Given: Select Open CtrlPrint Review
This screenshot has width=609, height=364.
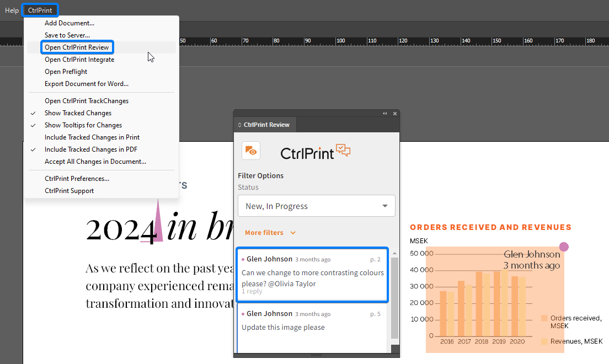Looking at the screenshot, I should tap(101, 47).
